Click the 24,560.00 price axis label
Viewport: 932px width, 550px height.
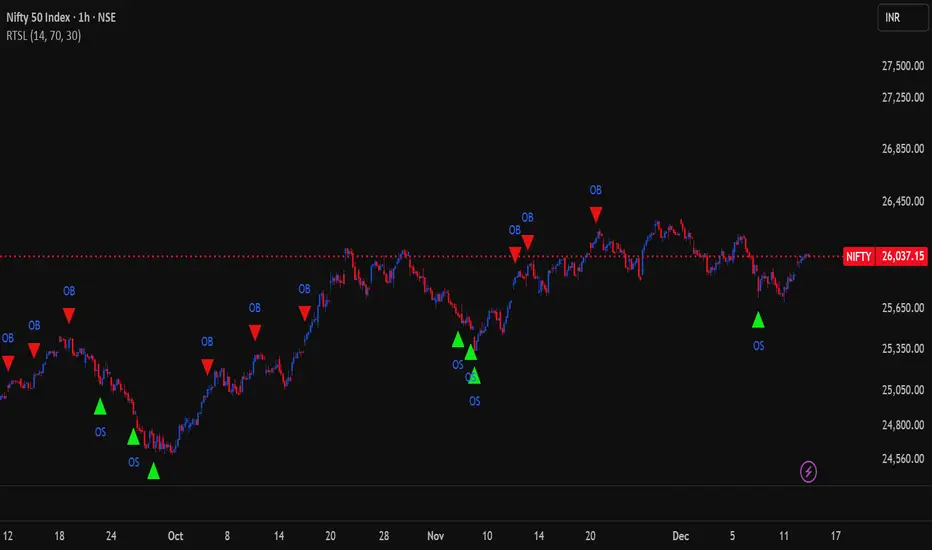click(903, 458)
